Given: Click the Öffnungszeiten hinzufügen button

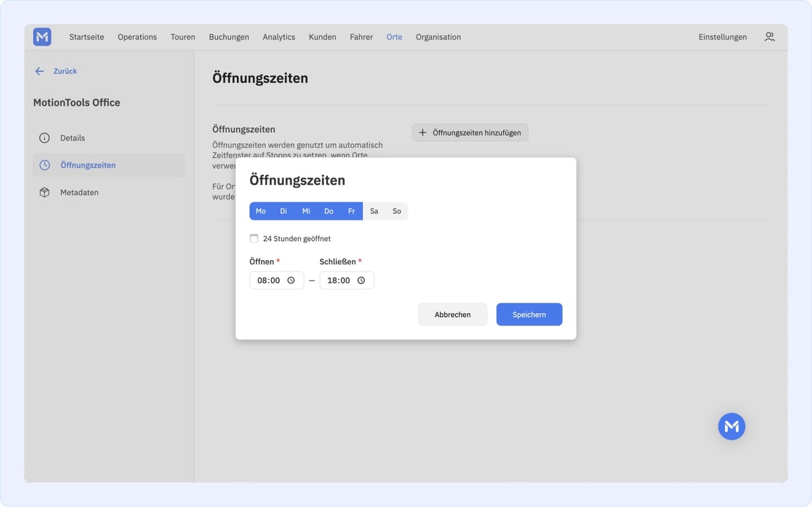Looking at the screenshot, I should [470, 133].
